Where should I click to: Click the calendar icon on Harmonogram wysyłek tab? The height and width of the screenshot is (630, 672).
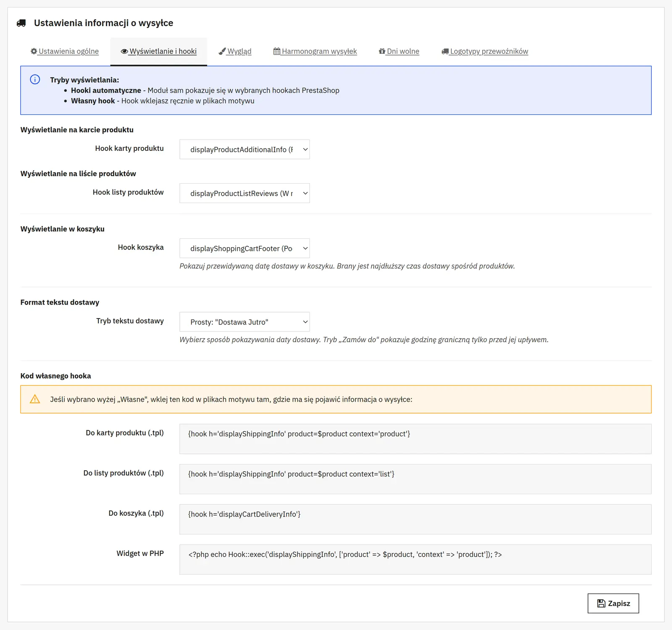(x=277, y=51)
